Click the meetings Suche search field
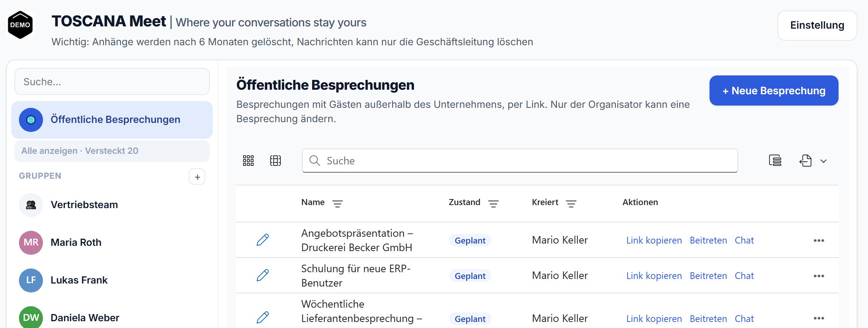The height and width of the screenshot is (328, 868). pos(520,161)
